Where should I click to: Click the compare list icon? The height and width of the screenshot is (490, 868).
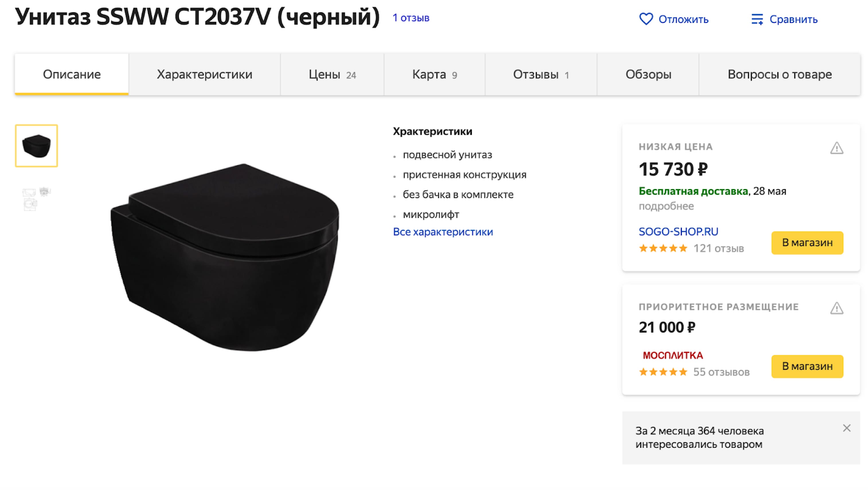[757, 19]
